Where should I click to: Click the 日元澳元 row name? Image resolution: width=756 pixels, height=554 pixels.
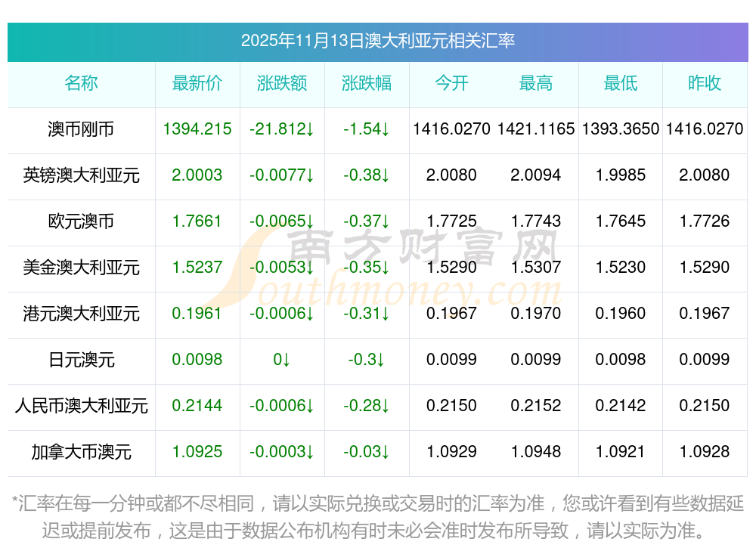pyautogui.click(x=81, y=360)
